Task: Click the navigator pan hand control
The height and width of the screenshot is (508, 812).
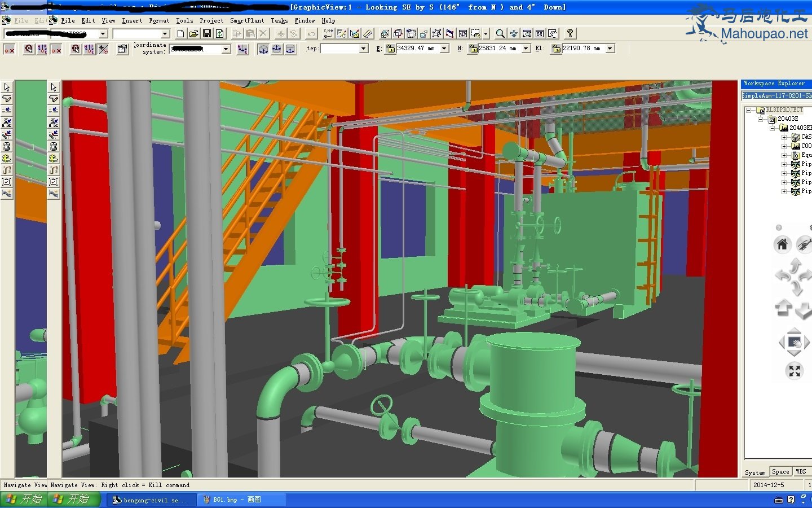Action: (794, 341)
